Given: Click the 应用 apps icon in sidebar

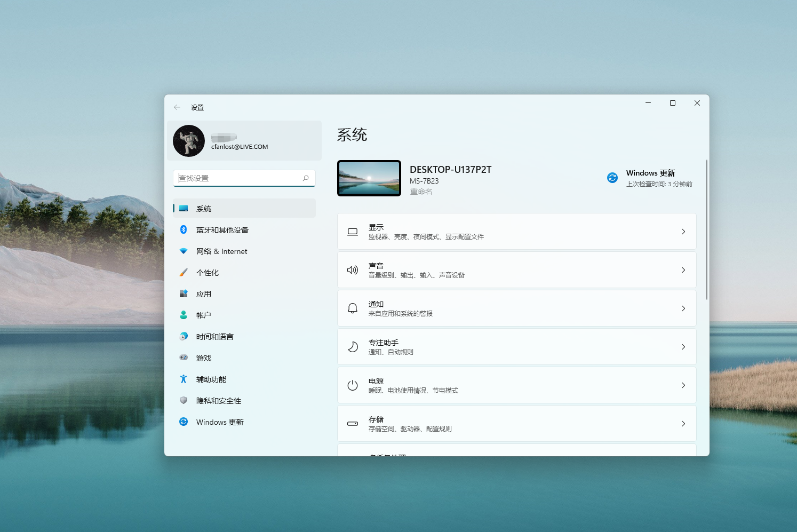Looking at the screenshot, I should tap(184, 294).
